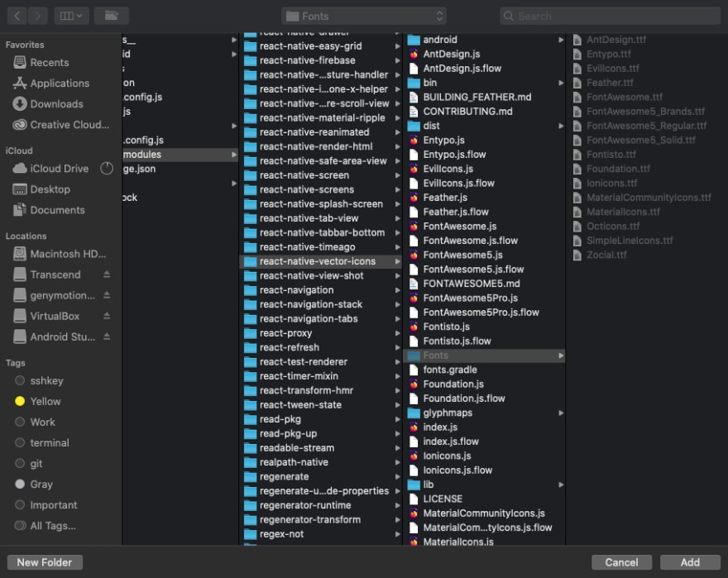Image resolution: width=728 pixels, height=578 pixels.
Task: Go forward with the right chevron button
Action: (x=37, y=17)
